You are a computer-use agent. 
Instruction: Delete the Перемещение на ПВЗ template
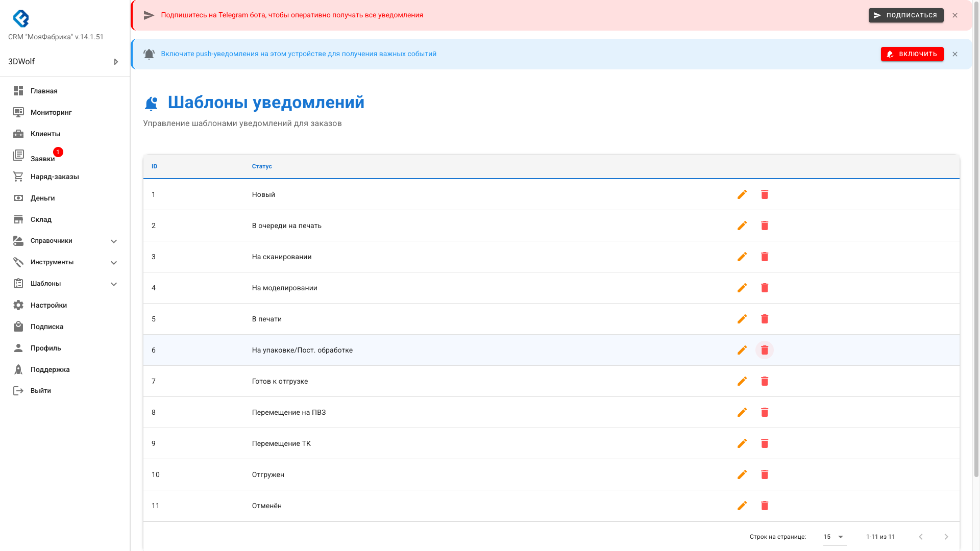click(765, 412)
